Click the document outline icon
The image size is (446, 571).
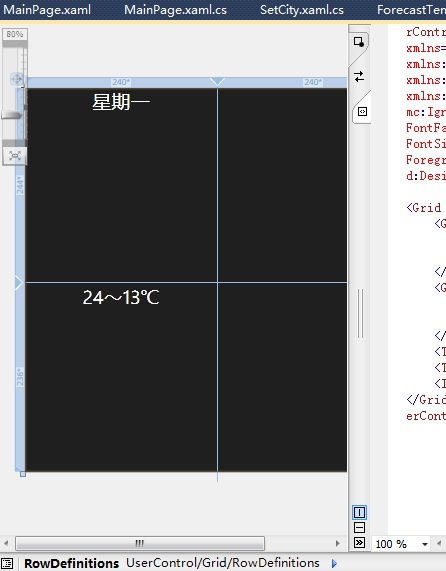click(x=7, y=563)
